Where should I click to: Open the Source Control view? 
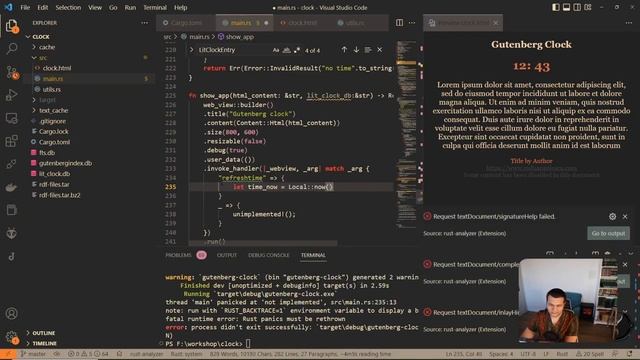11,72
